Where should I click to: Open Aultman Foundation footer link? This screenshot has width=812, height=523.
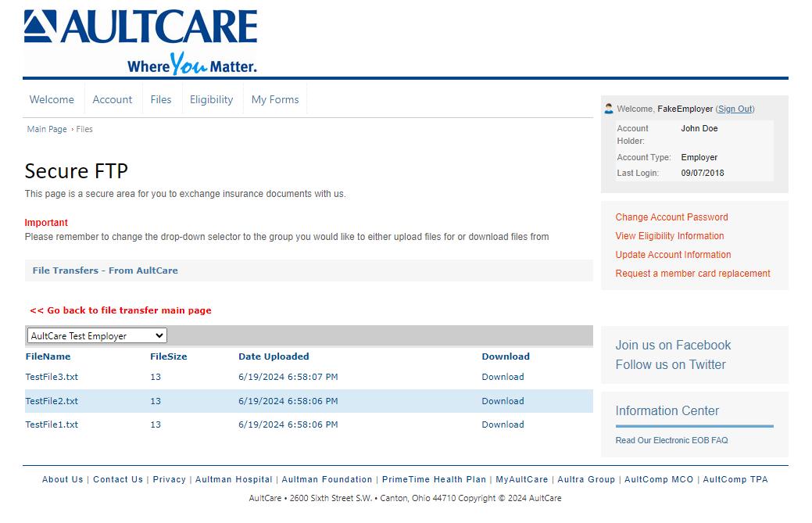[327, 479]
